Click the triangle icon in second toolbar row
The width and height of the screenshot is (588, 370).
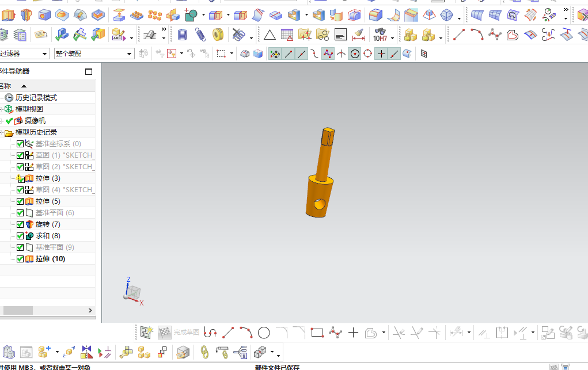coord(270,35)
